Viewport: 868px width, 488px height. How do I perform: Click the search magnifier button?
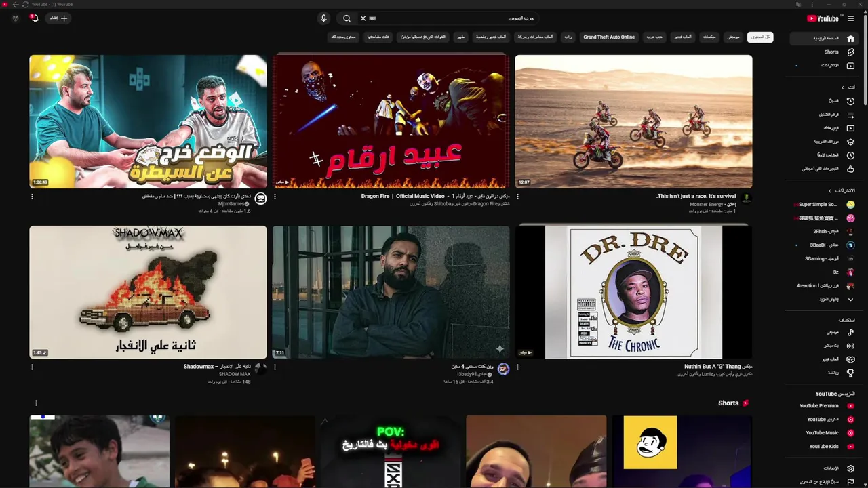point(347,18)
